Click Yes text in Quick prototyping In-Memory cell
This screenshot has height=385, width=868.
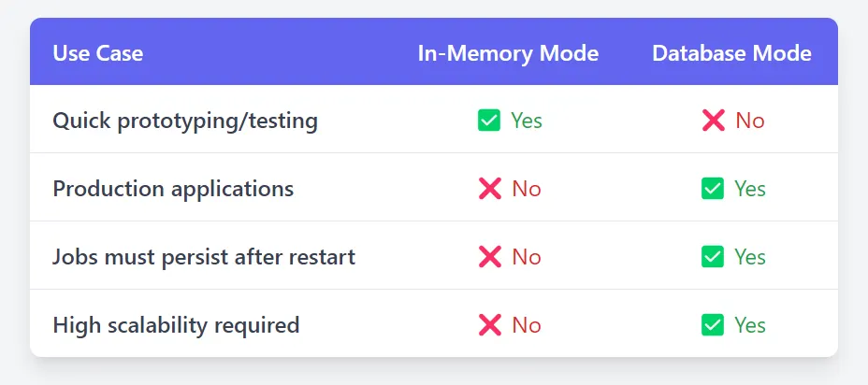pos(527,121)
